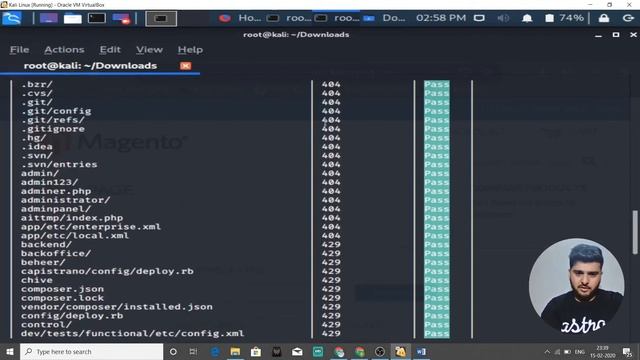
Task: Click the '.gitignore' path row
Action: (x=53, y=129)
